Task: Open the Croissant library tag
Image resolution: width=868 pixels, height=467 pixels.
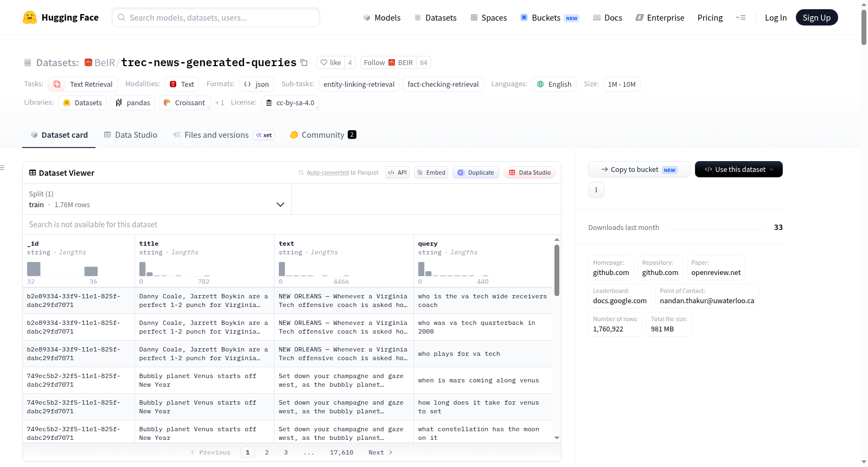Action: click(184, 103)
